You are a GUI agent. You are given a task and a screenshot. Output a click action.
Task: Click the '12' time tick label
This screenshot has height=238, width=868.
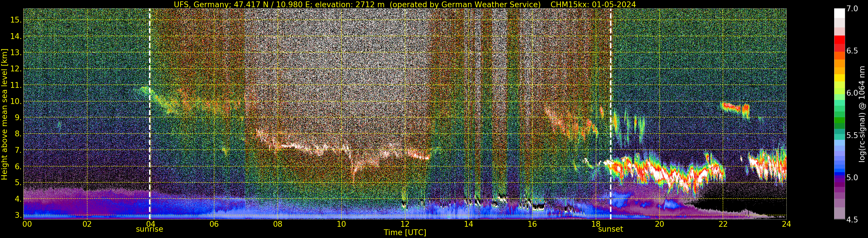[x=405, y=224]
